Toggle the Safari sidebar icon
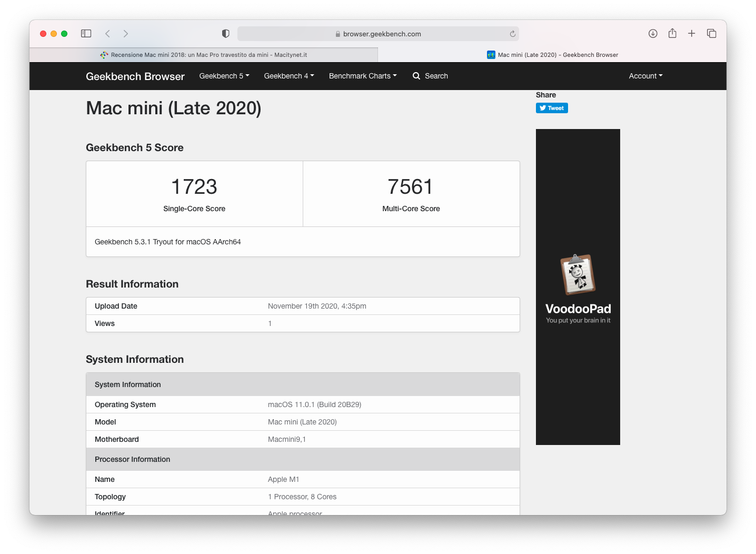Viewport: 756px width, 554px height. pos(86,34)
